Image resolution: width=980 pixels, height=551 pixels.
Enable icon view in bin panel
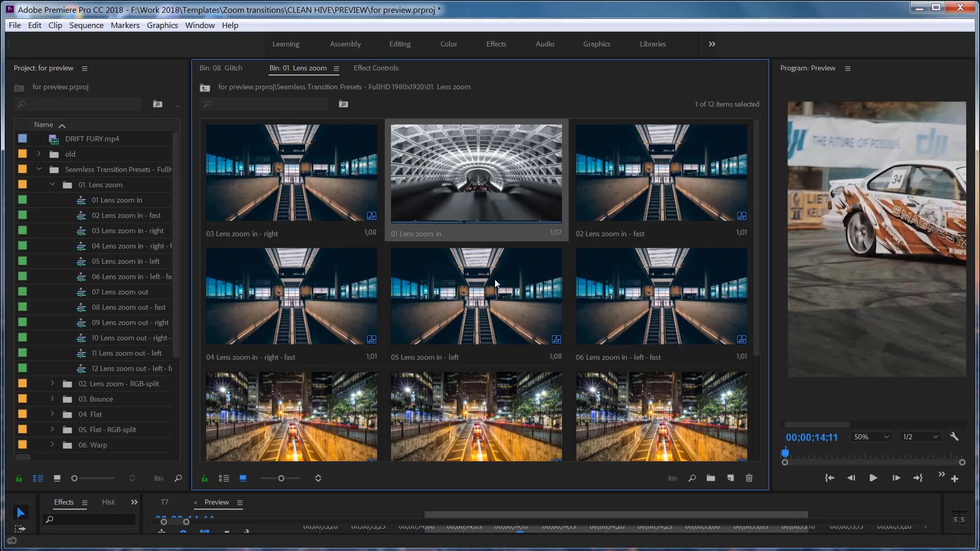pyautogui.click(x=243, y=479)
